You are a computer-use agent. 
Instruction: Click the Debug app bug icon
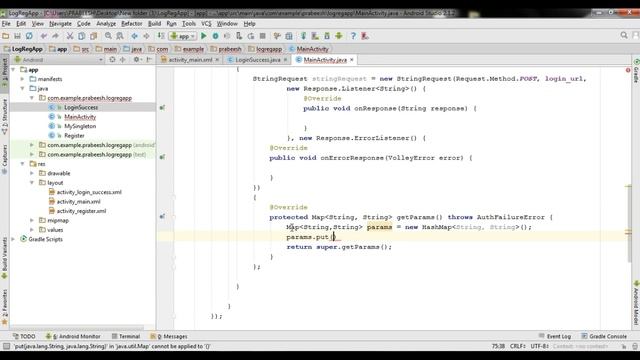216,36
